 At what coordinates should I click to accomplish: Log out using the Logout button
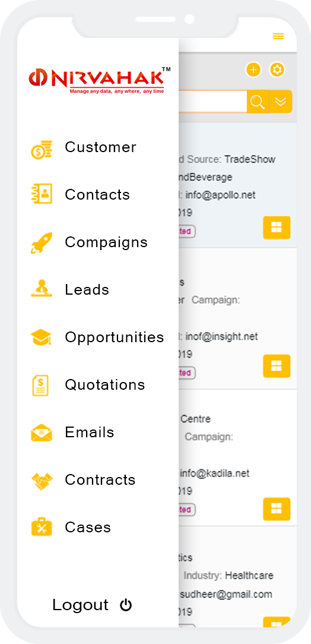(x=93, y=605)
